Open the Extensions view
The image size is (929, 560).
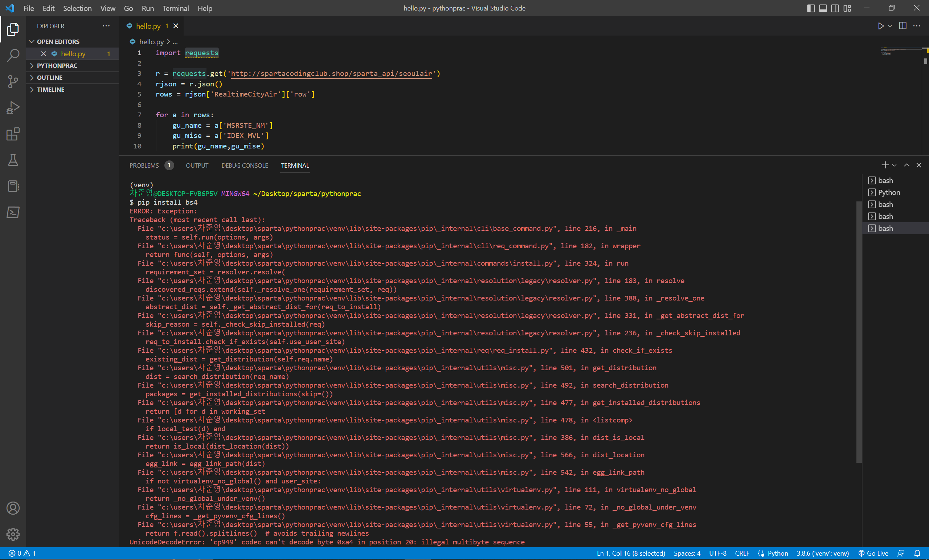13,134
